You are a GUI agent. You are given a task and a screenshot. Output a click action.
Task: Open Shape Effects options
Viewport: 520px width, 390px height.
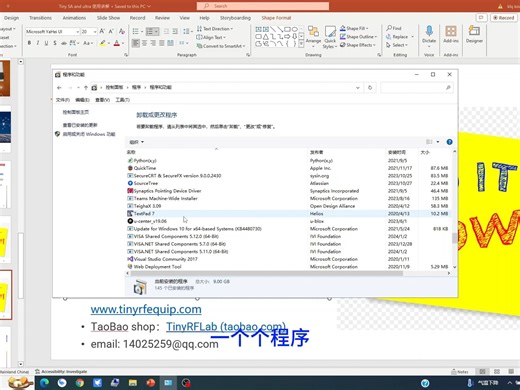(358, 45)
